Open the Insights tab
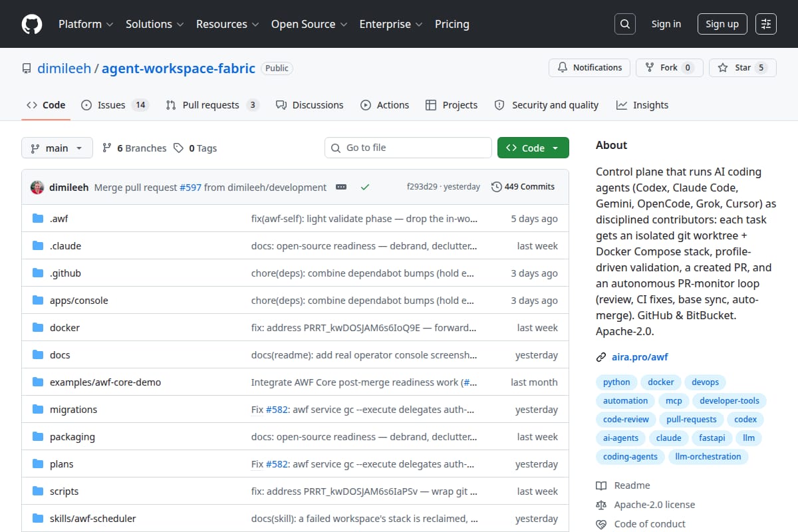 [642, 105]
